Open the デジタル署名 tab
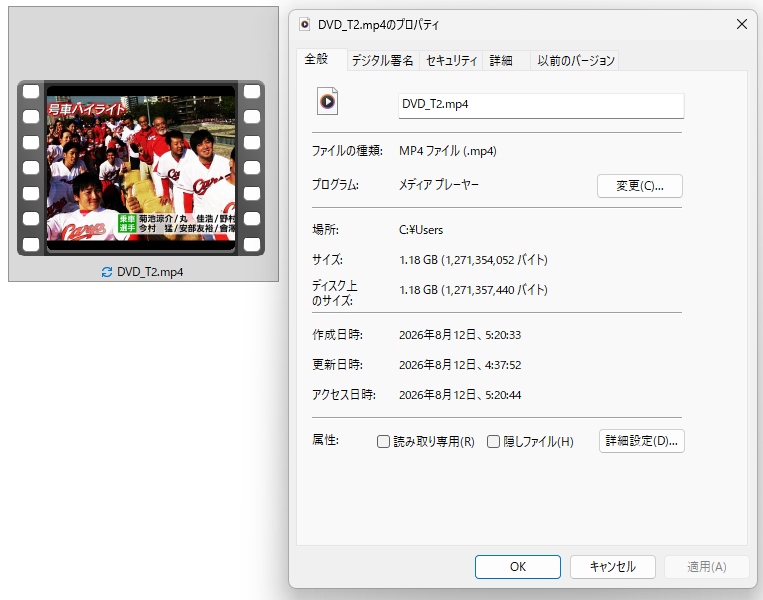Image resolution: width=763 pixels, height=600 pixels. coord(382,60)
